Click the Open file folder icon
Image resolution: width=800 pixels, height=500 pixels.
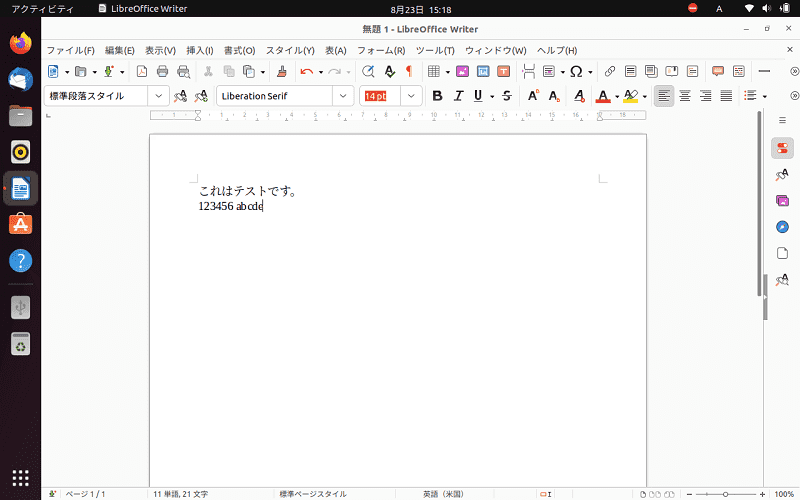[x=81, y=71]
